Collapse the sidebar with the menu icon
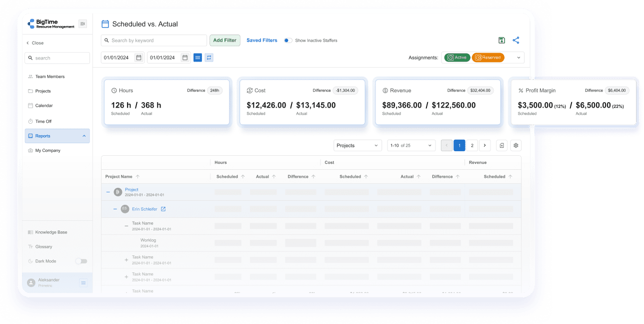This screenshot has height=324, width=644. pyautogui.click(x=83, y=24)
